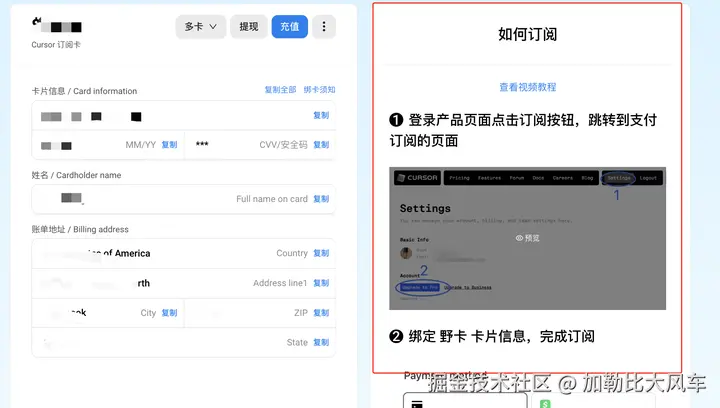
Task: Copy the City value
Action: pyautogui.click(x=169, y=313)
